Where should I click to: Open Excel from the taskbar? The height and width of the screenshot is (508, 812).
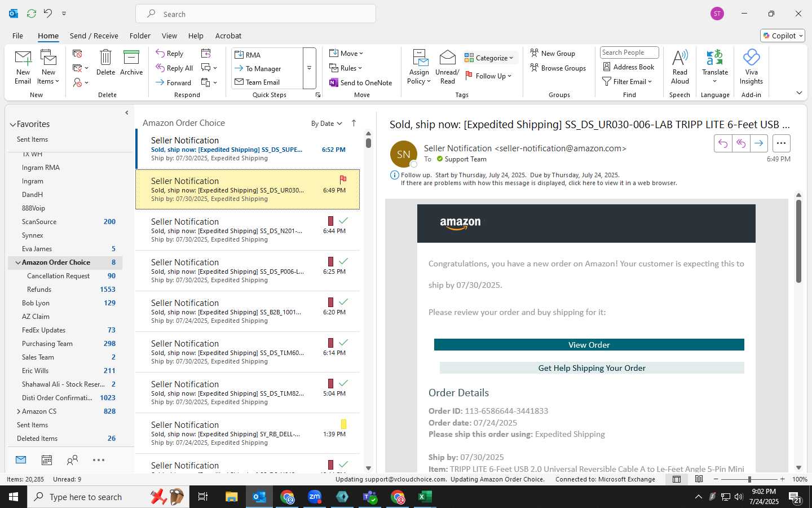point(425,497)
